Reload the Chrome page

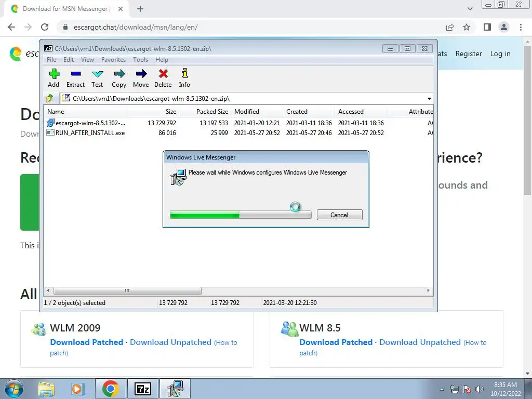point(45,27)
